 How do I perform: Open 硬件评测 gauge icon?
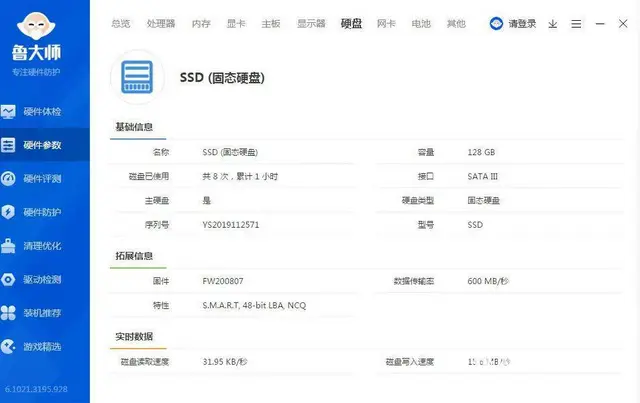(x=8, y=178)
